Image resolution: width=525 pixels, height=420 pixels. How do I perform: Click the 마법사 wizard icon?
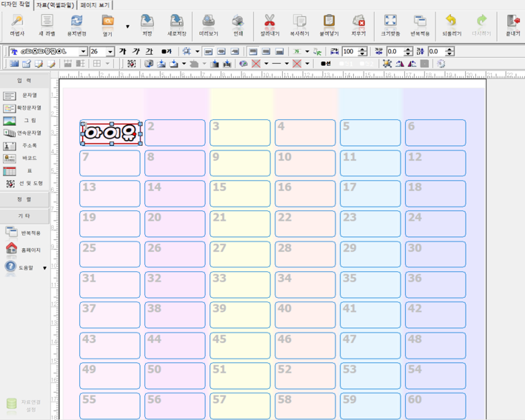pyautogui.click(x=17, y=24)
